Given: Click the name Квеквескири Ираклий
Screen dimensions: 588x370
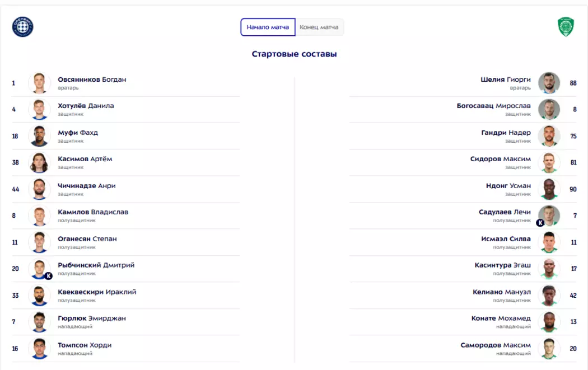Looking at the screenshot, I should [97, 292].
